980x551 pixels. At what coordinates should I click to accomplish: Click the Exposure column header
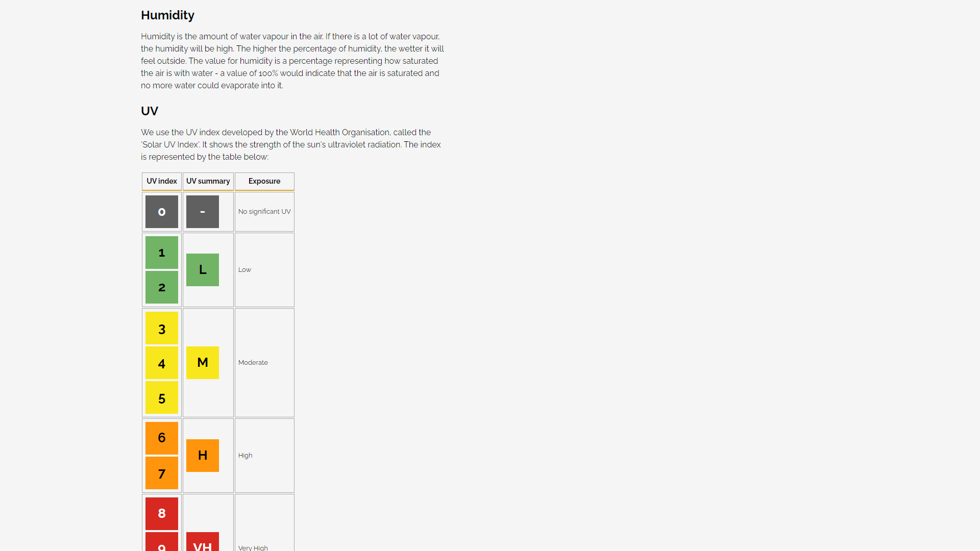pos(264,180)
